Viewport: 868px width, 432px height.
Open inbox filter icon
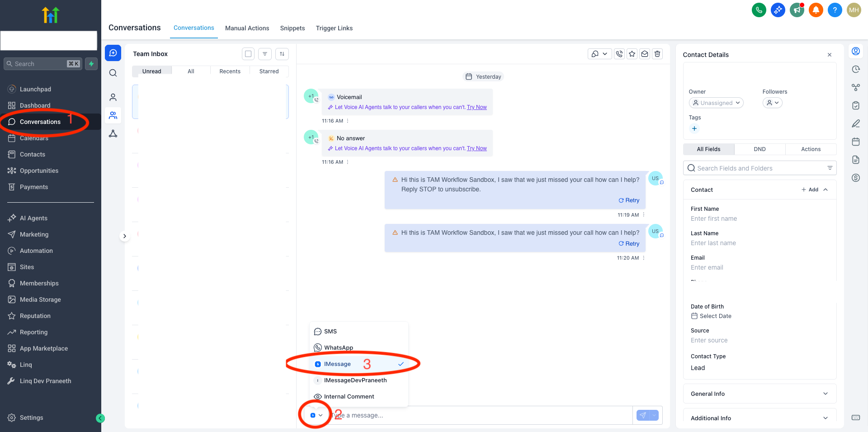pos(265,54)
